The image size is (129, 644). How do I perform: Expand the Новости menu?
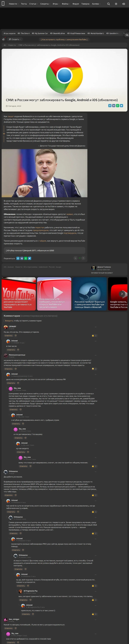click(14, 4)
